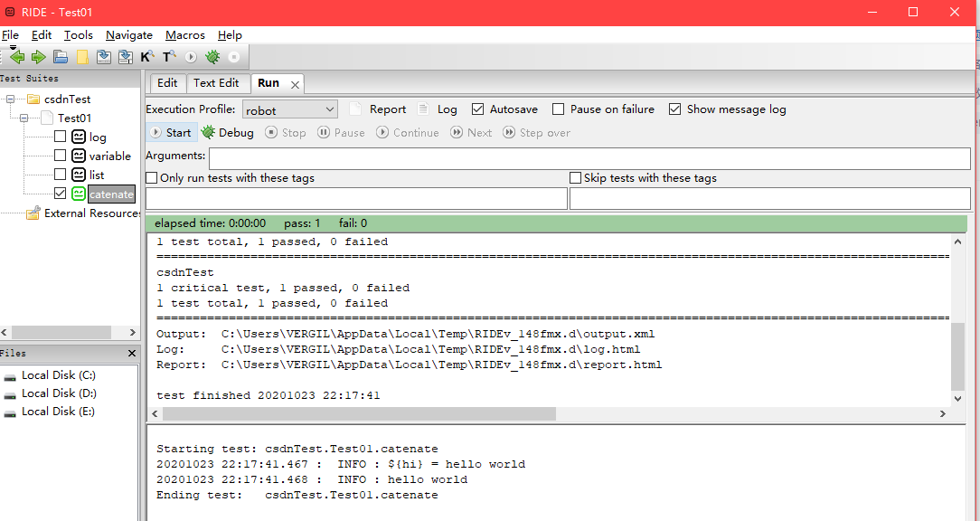The image size is (980, 521).
Task: Click robot icon of variable test
Action: [78, 156]
